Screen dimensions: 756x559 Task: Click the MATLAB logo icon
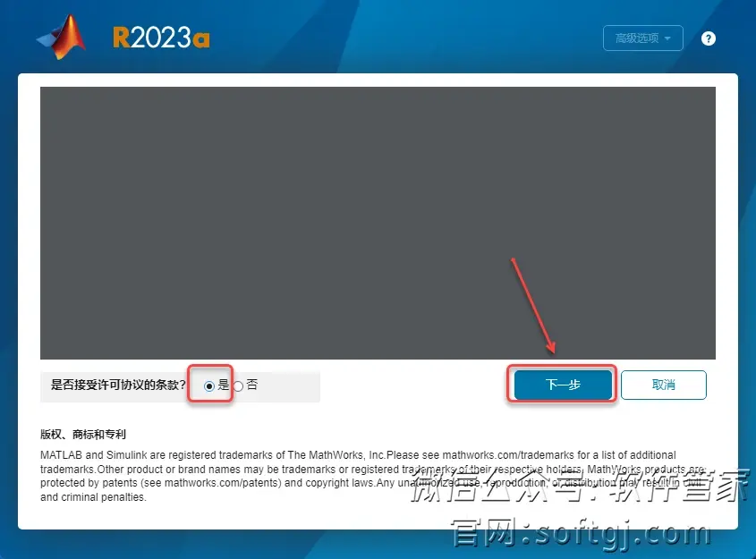[x=62, y=37]
